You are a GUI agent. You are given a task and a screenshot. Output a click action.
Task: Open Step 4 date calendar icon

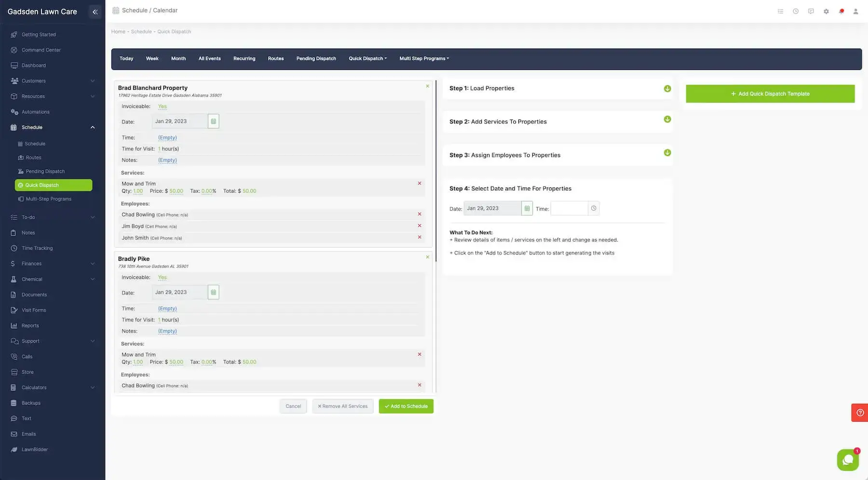point(527,208)
